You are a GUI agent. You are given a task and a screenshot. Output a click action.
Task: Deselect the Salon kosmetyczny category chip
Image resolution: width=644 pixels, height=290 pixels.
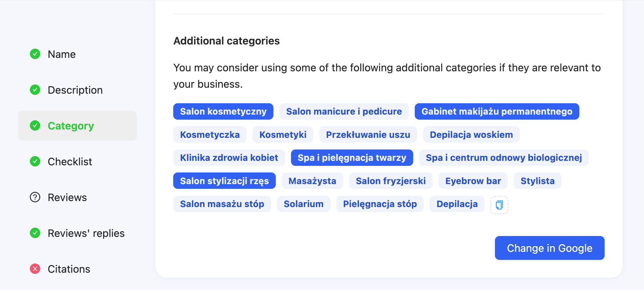pos(223,111)
